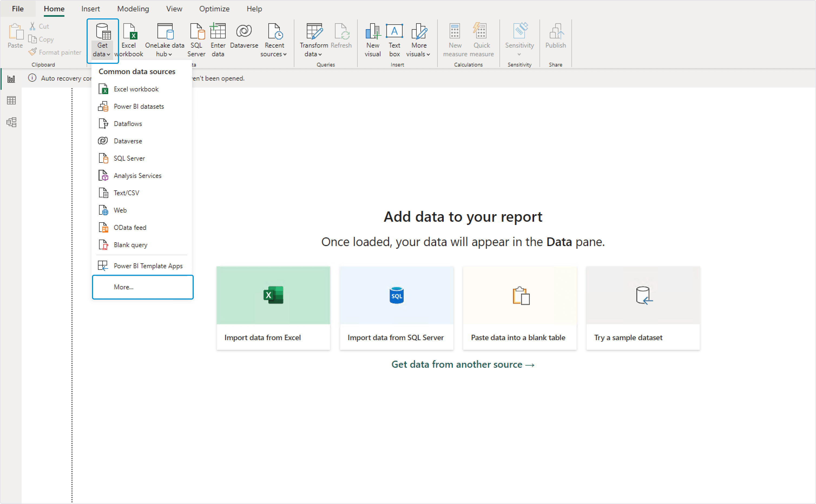Choose Power BI Template Apps source
The height and width of the screenshot is (504, 816).
coord(148,266)
